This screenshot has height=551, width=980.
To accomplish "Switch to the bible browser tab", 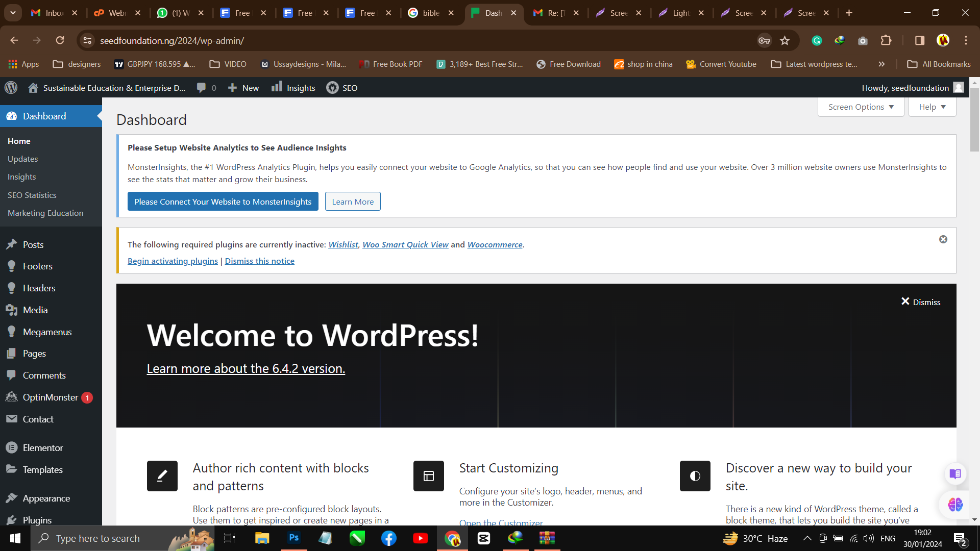I will (x=431, y=13).
